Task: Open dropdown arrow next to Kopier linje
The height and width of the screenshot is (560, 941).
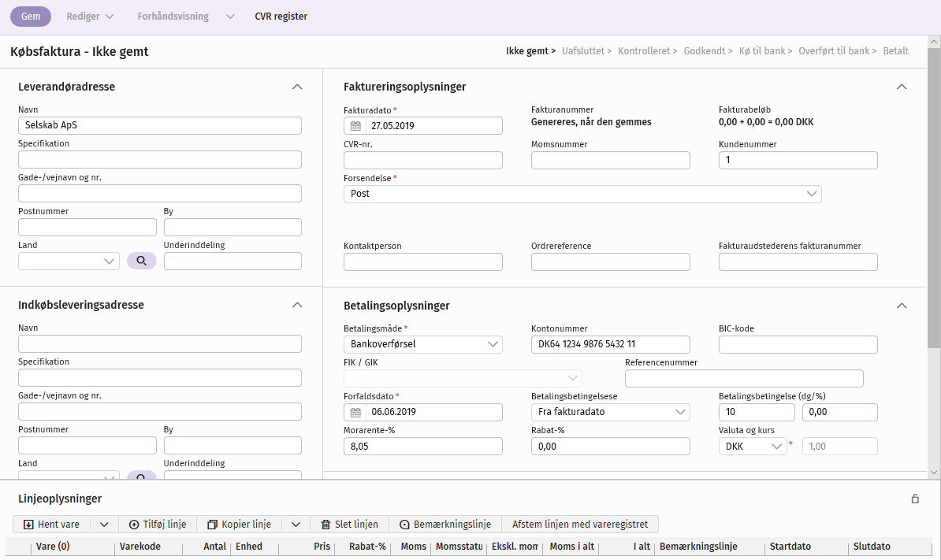Action: (296, 525)
